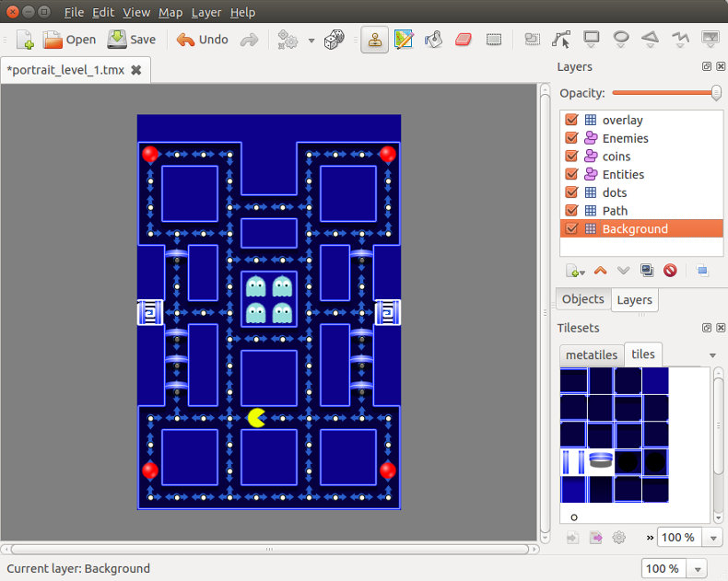
Task: Select the Enemies object layer
Action: click(x=641, y=138)
